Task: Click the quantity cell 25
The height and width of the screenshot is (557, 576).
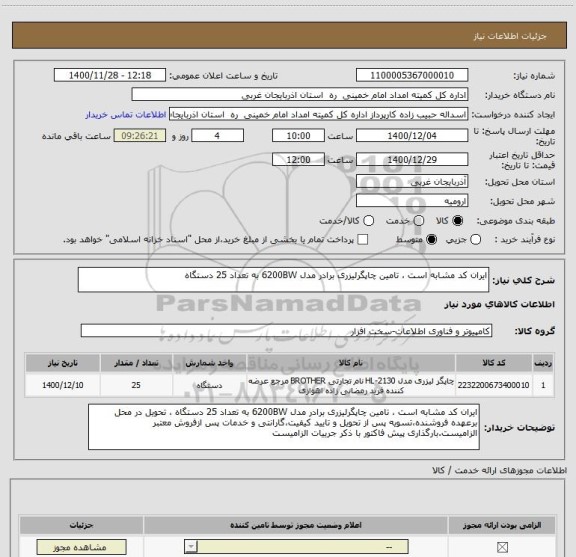Action: tap(136, 385)
